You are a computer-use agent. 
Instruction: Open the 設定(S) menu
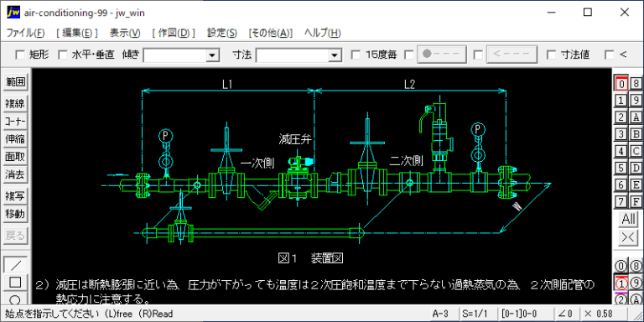click(221, 33)
